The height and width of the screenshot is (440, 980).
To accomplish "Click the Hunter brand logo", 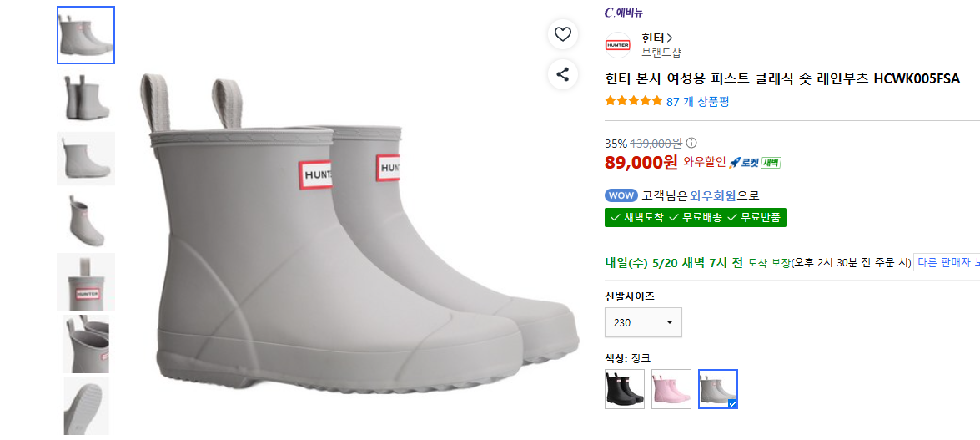I will pos(618,45).
